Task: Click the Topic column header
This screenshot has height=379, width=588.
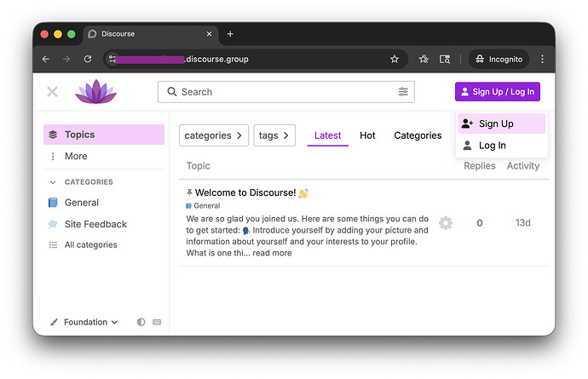Action: pos(198,166)
